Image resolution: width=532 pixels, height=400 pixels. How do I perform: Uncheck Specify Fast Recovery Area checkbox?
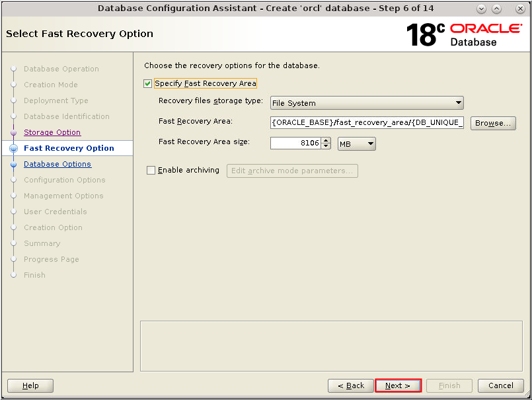pyautogui.click(x=147, y=83)
